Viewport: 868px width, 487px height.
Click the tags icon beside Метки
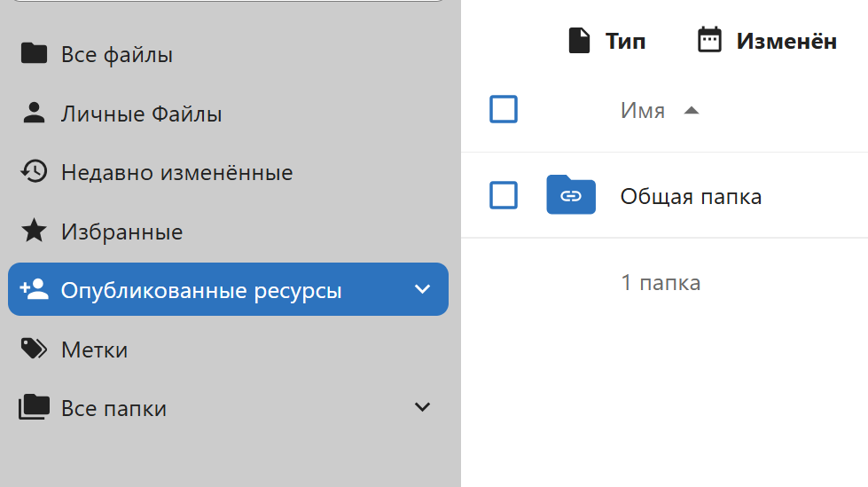coord(34,349)
